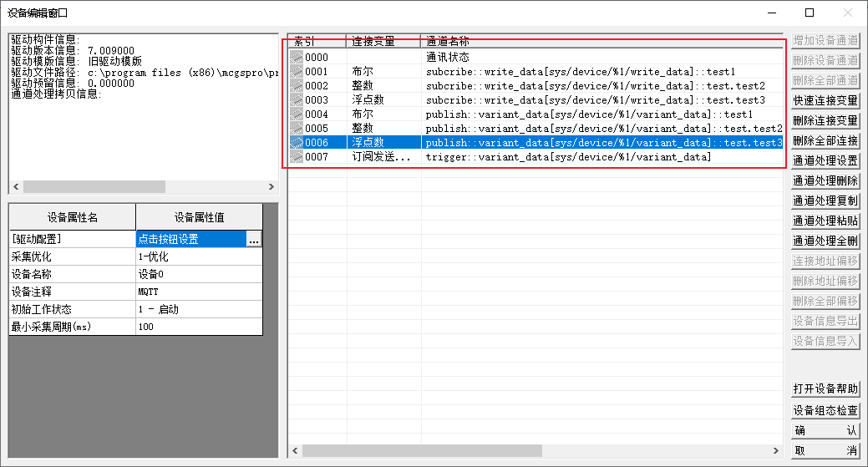
Task: Maximize the 设备编辑窗口 window
Action: tap(810, 13)
